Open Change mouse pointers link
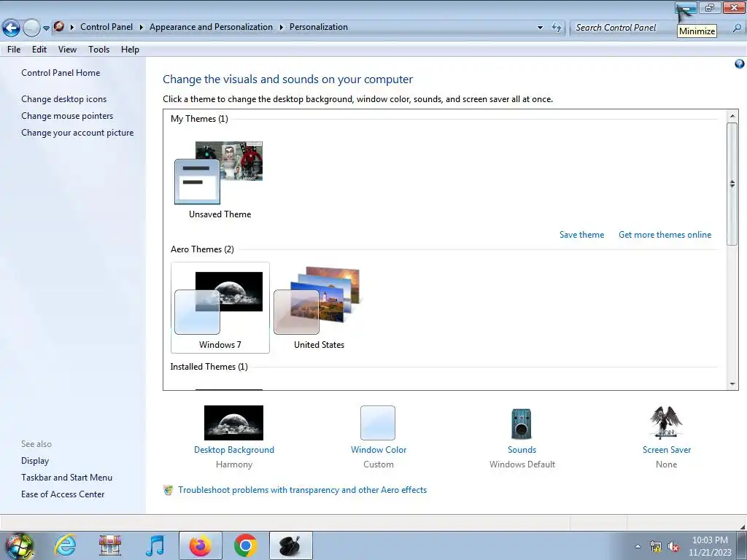This screenshot has width=747, height=560. point(67,116)
